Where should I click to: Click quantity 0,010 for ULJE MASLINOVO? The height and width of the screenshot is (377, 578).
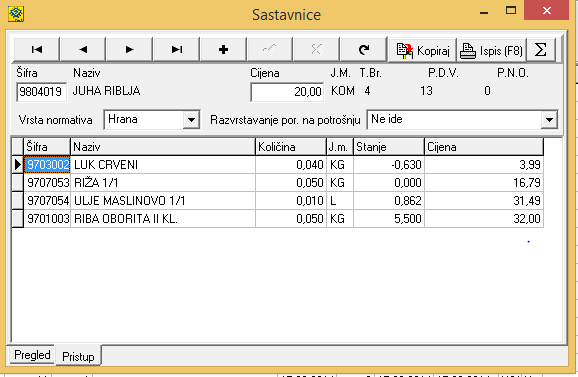(291, 200)
